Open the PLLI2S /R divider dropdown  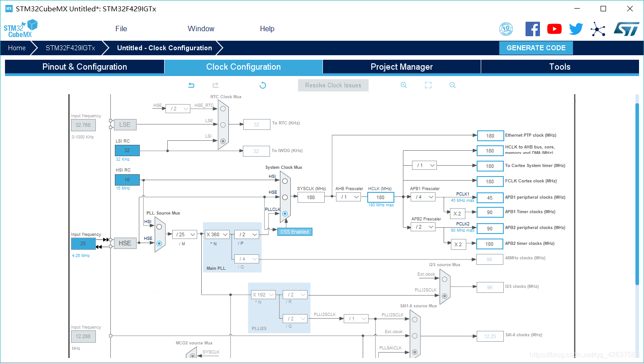(295, 295)
